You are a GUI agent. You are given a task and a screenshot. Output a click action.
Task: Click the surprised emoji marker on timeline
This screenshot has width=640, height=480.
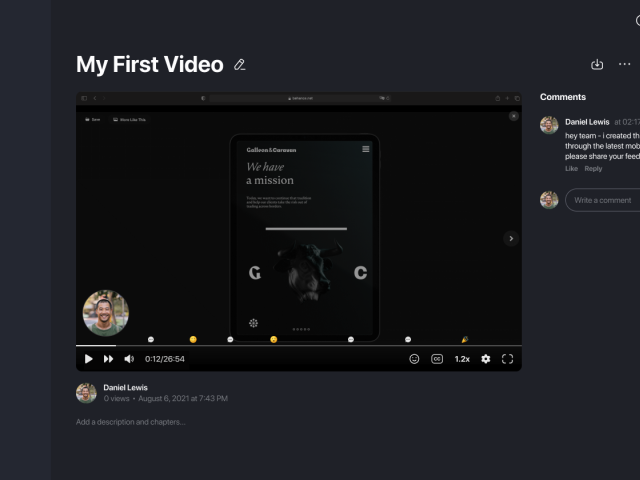pos(273,339)
